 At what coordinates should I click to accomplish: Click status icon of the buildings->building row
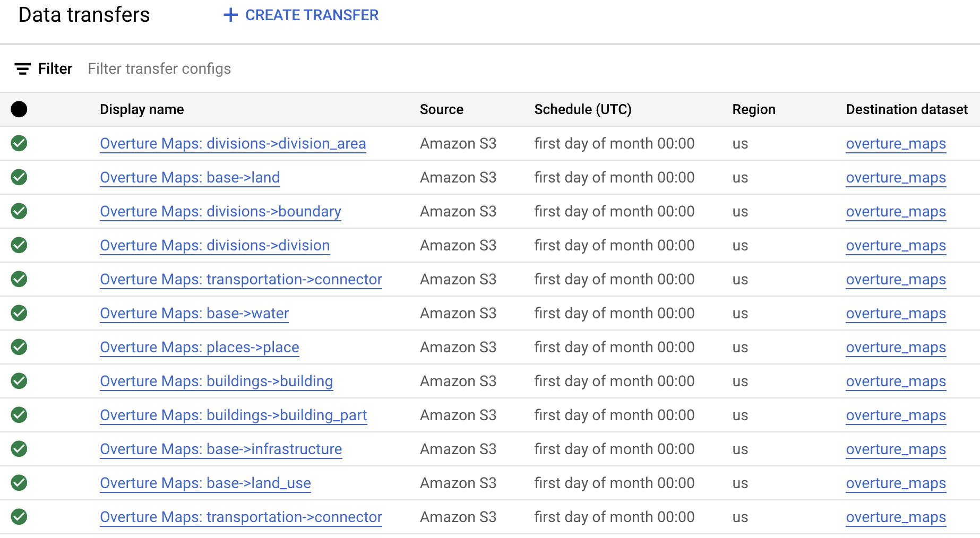19,381
